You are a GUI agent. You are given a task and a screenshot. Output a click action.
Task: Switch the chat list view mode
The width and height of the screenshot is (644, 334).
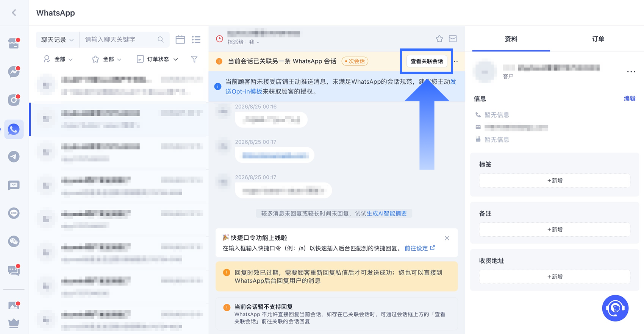tap(196, 39)
